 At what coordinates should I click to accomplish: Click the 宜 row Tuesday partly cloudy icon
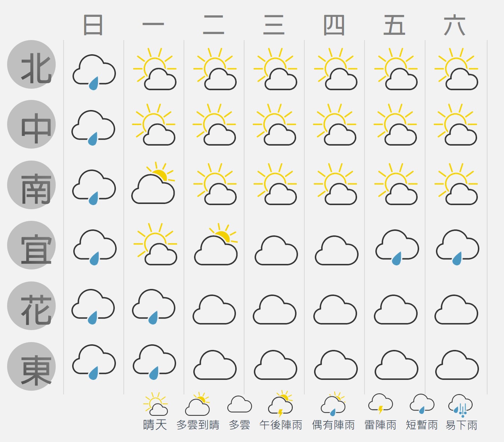pos(216,244)
